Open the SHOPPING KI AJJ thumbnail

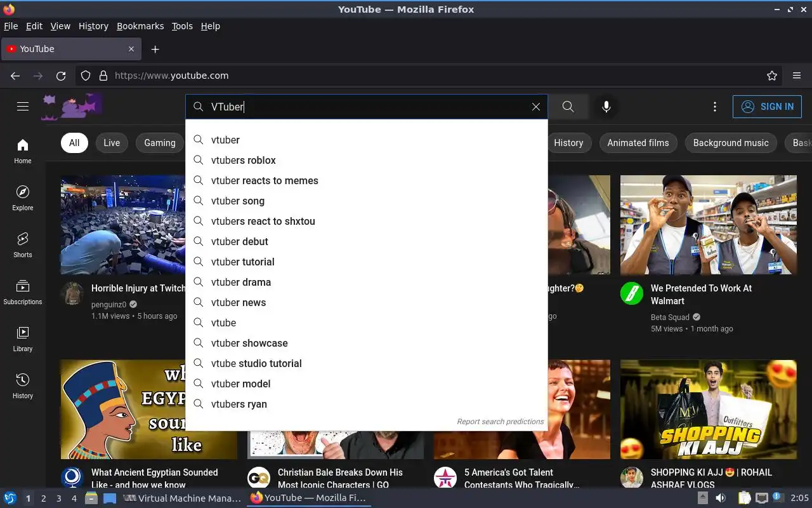pos(709,410)
